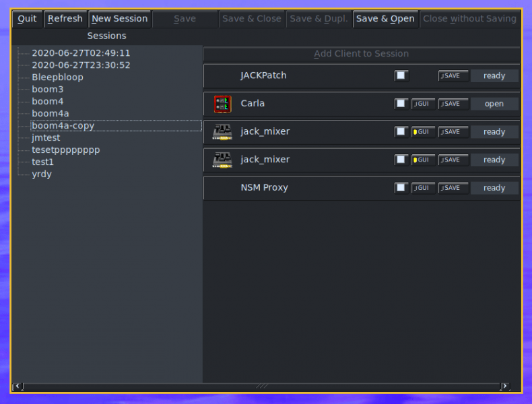Click the first jack_mixer client icon

tap(222, 132)
